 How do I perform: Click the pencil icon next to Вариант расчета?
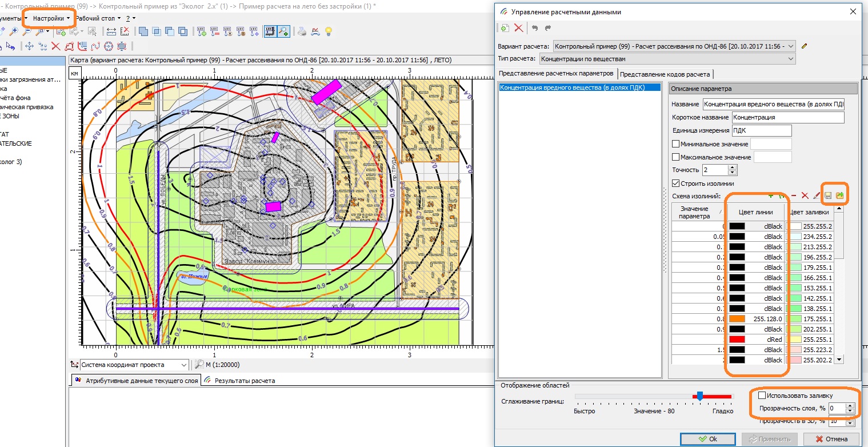pos(805,46)
